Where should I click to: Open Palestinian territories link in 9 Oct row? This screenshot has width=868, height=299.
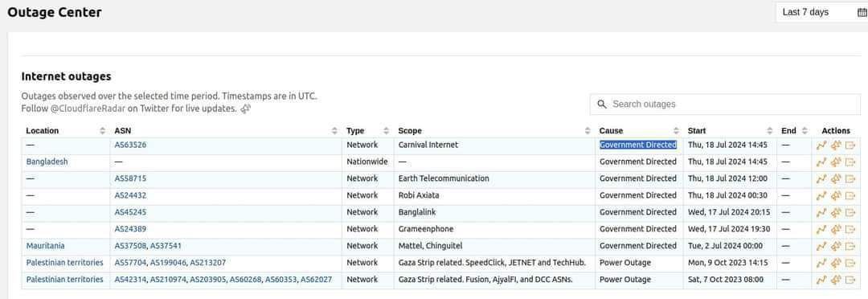coord(65,263)
